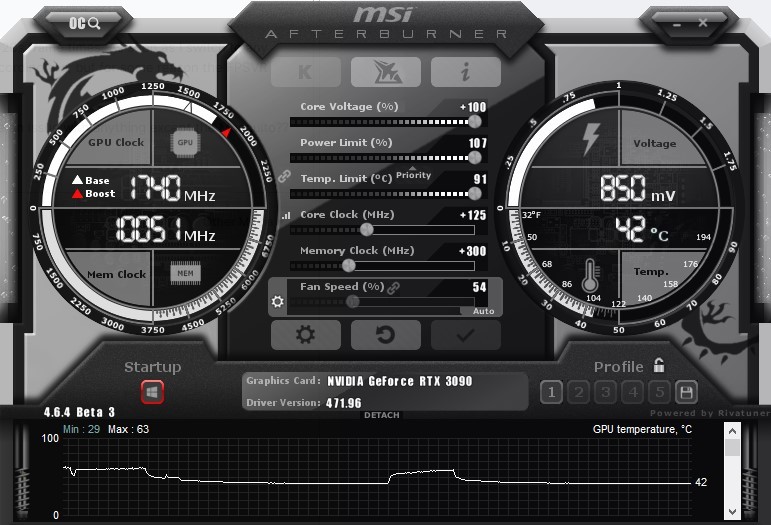Open the core clock curve editor bars icon
Viewport: 771px width, 525px height.
coord(286,215)
